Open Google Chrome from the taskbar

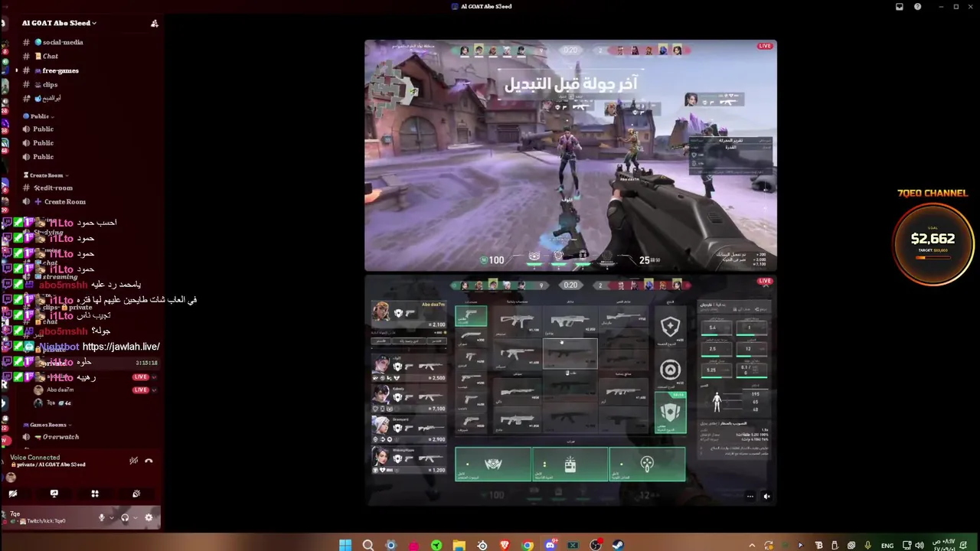tap(528, 545)
